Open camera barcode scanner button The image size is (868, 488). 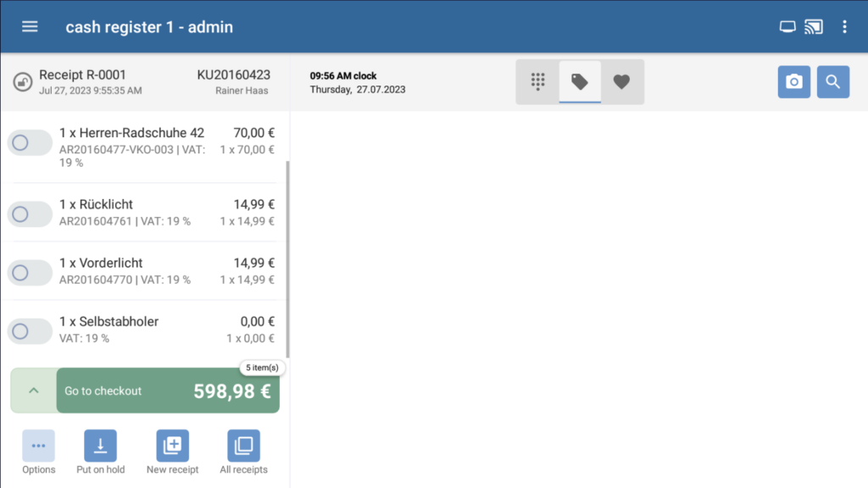[793, 82]
